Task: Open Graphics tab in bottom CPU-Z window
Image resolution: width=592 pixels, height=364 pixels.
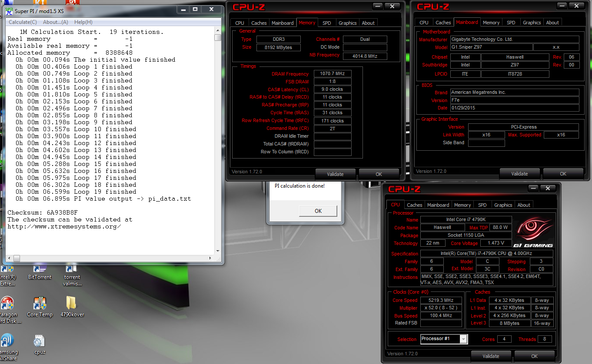Action: pyautogui.click(x=503, y=205)
